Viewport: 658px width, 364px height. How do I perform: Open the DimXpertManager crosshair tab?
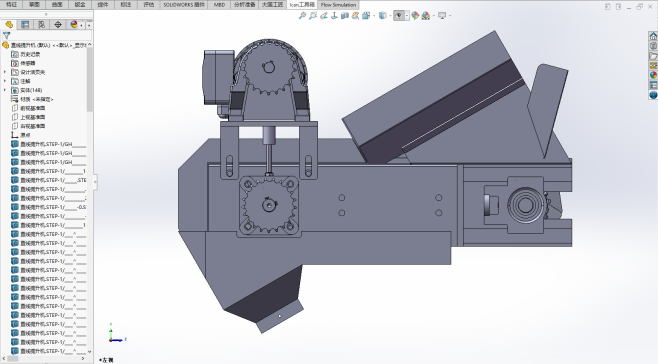click(x=58, y=24)
